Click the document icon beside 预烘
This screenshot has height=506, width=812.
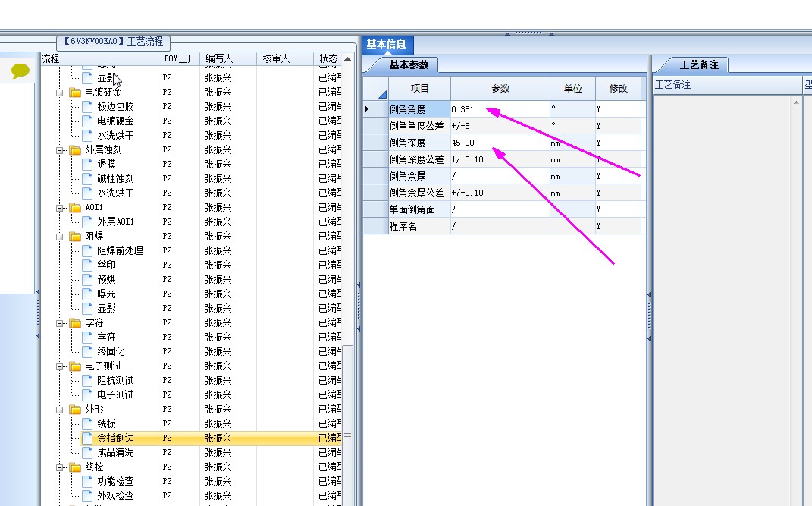87,280
